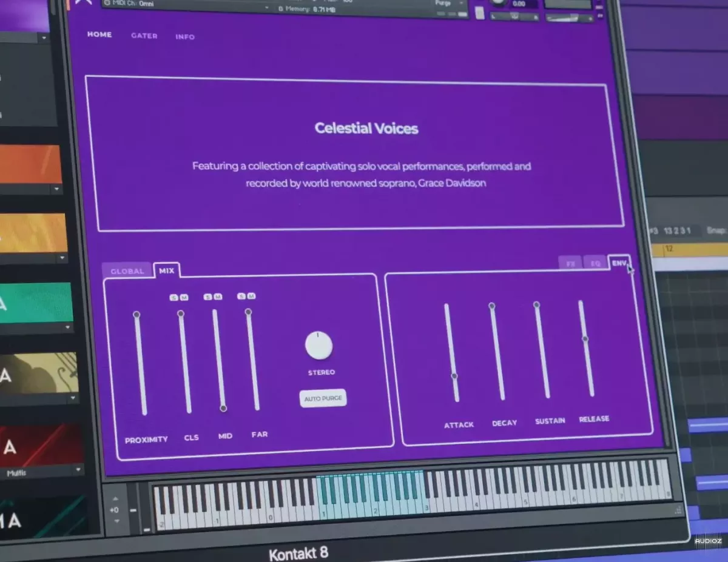The width and height of the screenshot is (728, 562).
Task: Click the AUTO PURGE button
Action: pos(323,398)
